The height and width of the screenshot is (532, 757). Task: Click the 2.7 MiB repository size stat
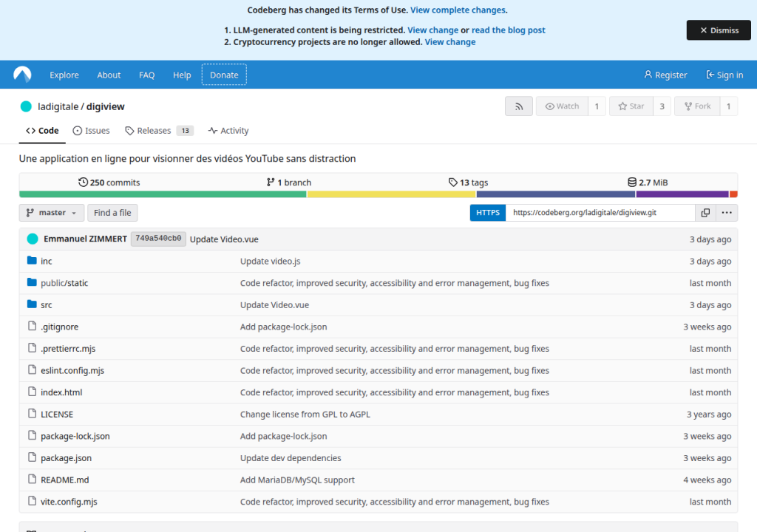pos(648,183)
